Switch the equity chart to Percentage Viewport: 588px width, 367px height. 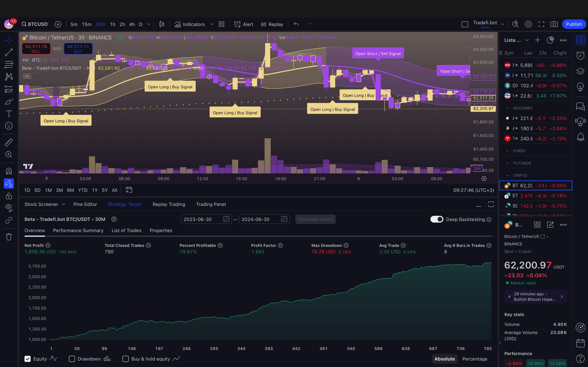coord(475,359)
